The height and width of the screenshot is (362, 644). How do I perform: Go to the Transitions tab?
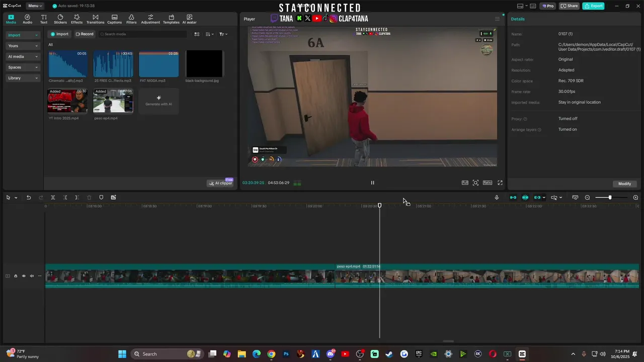pos(95,19)
